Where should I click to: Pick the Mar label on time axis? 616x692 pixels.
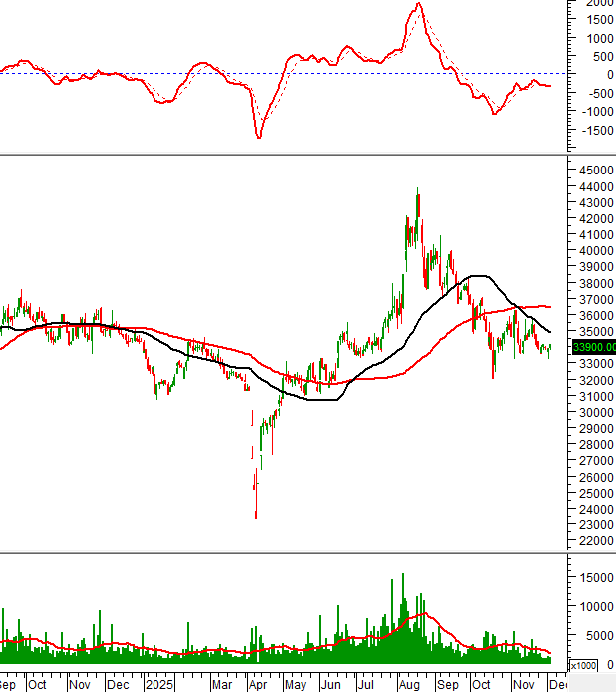[220, 685]
